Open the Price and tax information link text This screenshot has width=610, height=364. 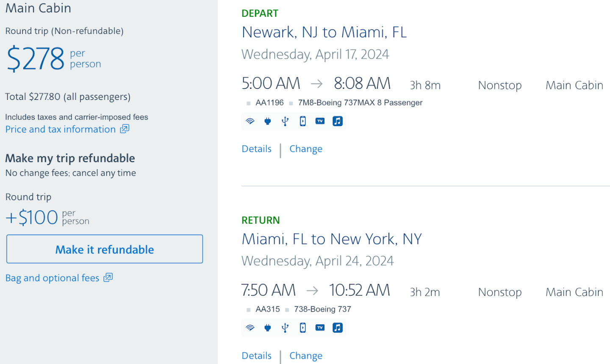click(x=60, y=130)
